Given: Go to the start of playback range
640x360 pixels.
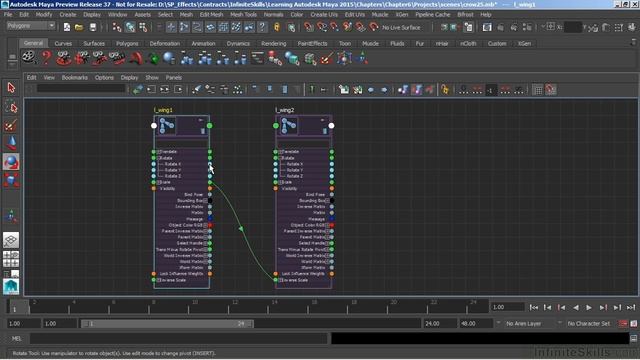Looking at the screenshot, I should [533, 307].
